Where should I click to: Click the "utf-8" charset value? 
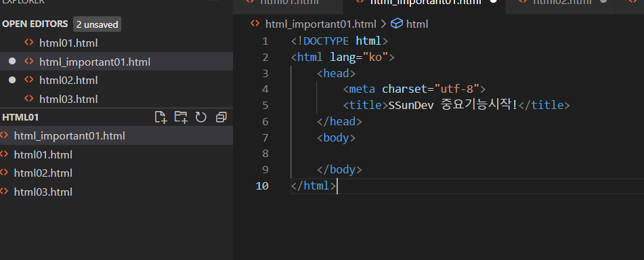click(x=457, y=89)
